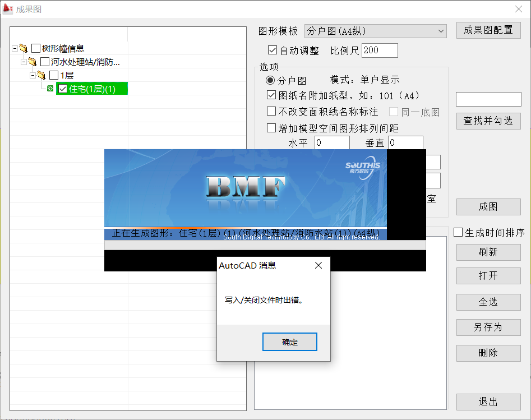Select the 河水处理站/消防... tree label
This screenshot has width=531, height=420.
click(85, 62)
